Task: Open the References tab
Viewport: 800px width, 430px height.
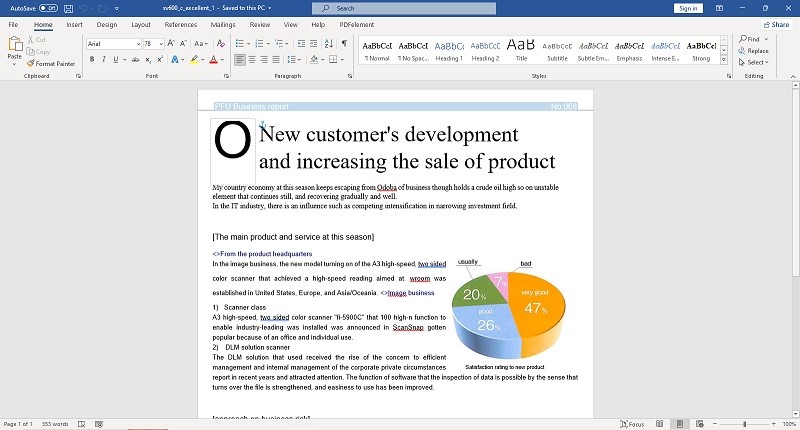Action: 181,24
